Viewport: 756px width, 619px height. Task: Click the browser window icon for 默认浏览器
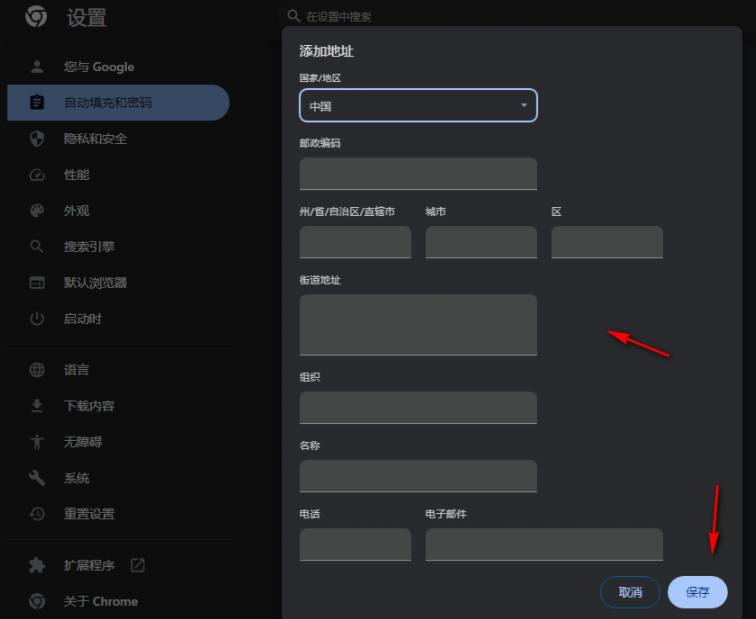(37, 283)
